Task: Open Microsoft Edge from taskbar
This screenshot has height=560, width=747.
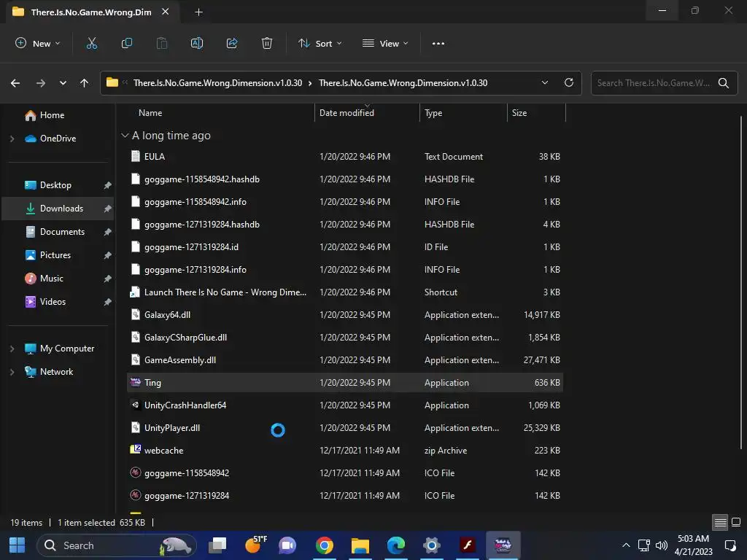Action: click(x=396, y=545)
